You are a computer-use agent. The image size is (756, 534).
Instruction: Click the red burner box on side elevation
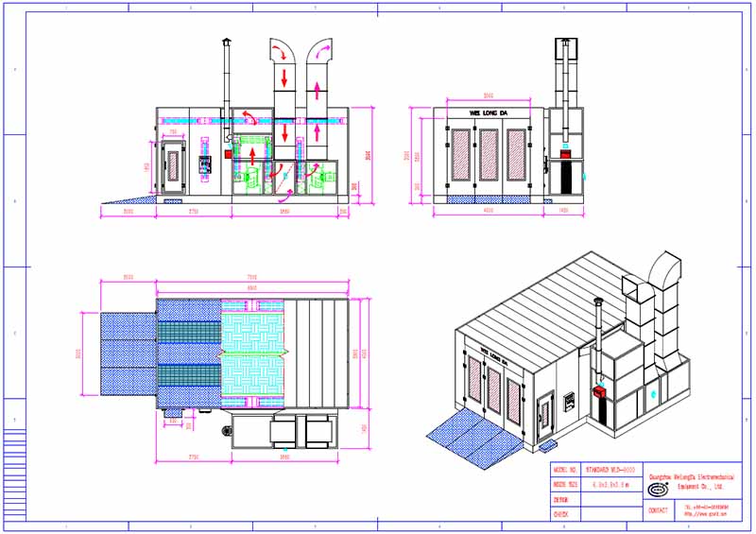[229, 154]
